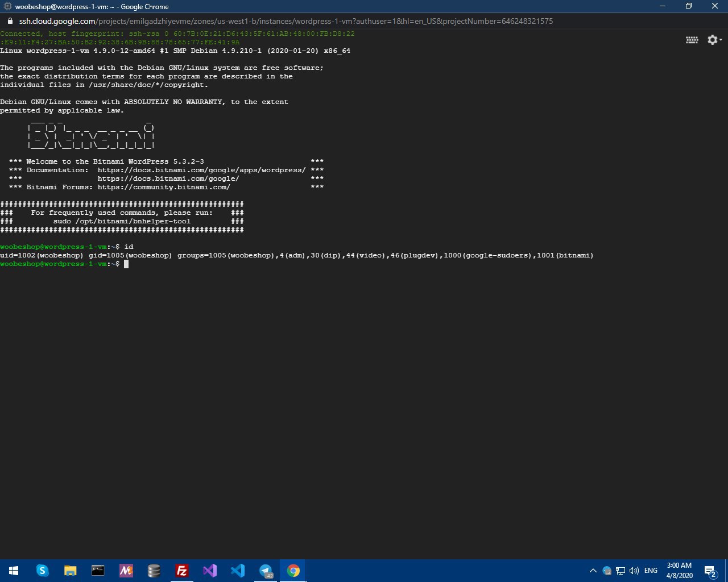Open the Windows notification center

pos(710,571)
